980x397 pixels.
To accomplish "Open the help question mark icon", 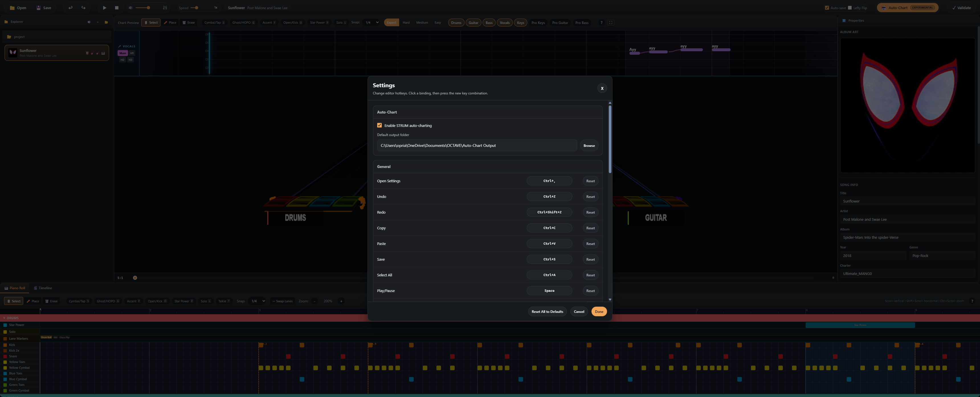I will 601,23.
